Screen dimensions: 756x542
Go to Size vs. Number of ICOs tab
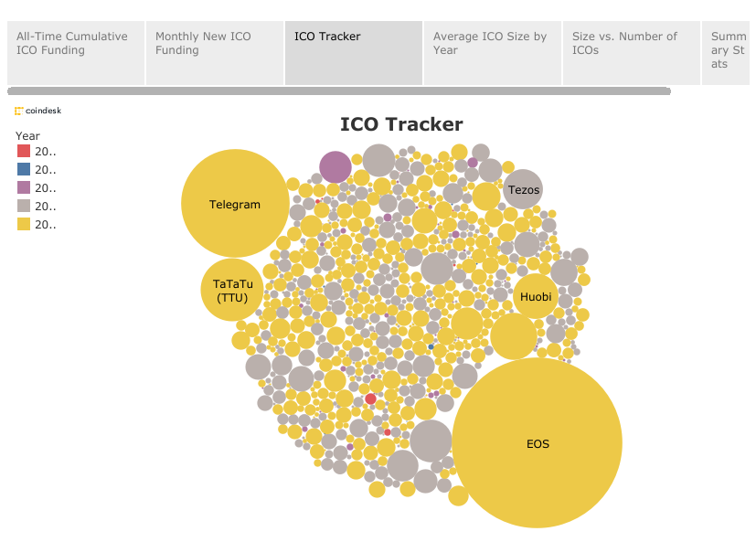pos(631,53)
